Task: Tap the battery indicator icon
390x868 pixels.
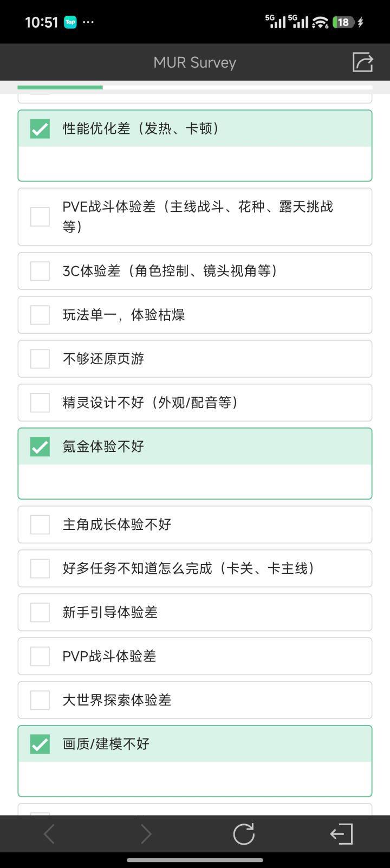Action: tap(344, 22)
